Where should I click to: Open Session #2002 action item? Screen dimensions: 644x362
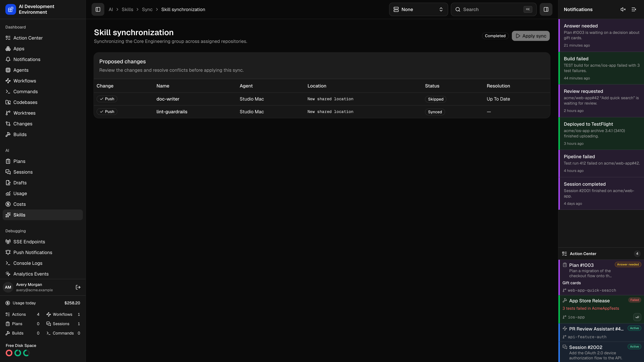coord(601,352)
